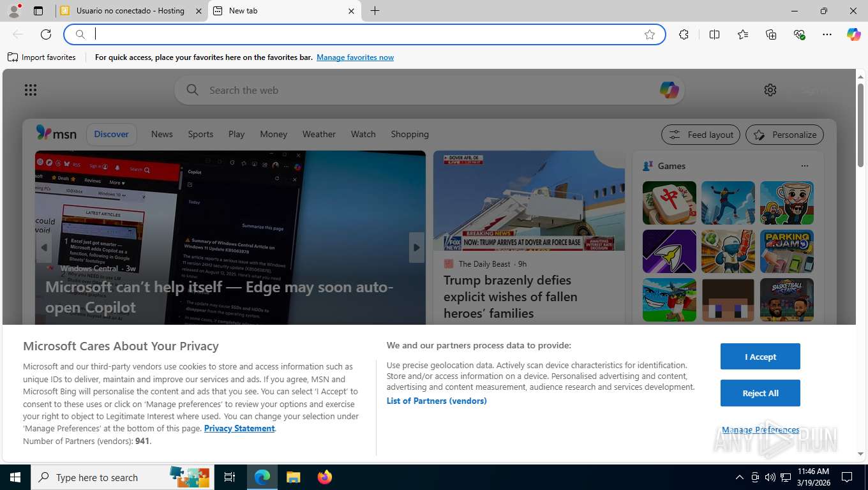Image resolution: width=868 pixels, height=490 pixels.
Task: Click the Windows taskbar search box
Action: tap(123, 477)
